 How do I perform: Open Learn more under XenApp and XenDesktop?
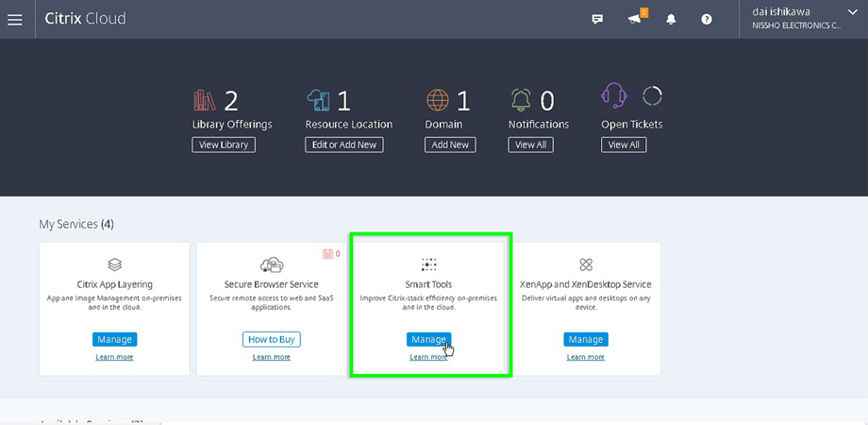[585, 357]
